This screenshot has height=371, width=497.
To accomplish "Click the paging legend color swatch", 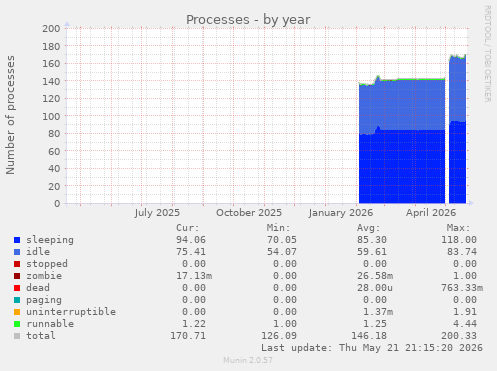I will pyautogui.click(x=17, y=300).
